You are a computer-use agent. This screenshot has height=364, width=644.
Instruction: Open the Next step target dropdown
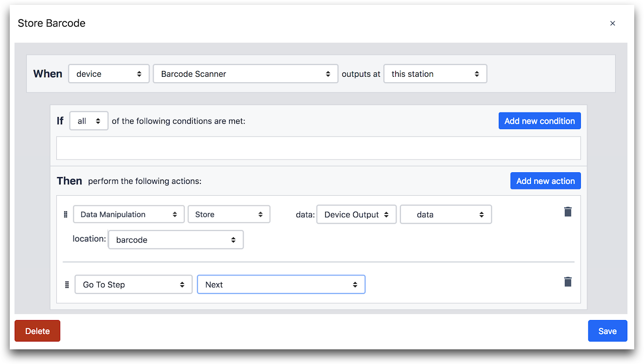281,285
